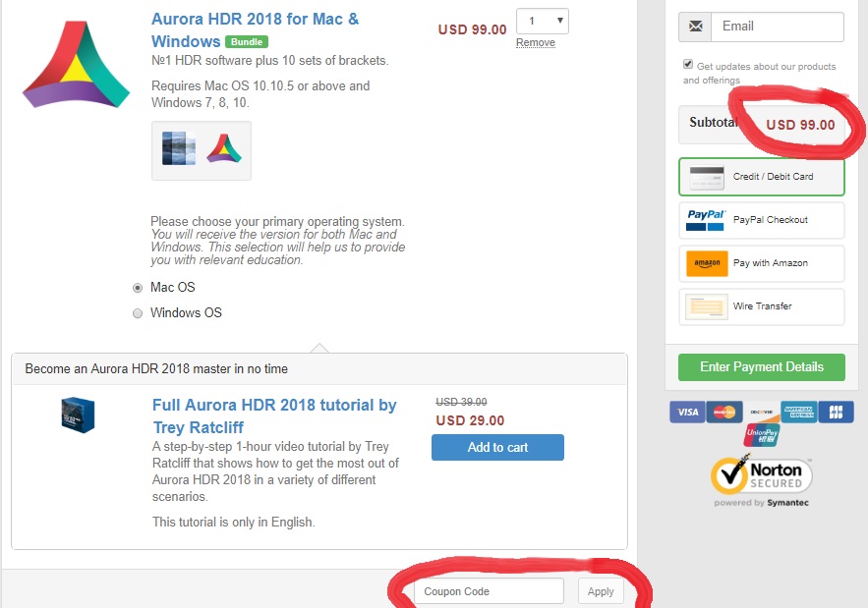
Task: Click the large Aurora HDR triangle logo
Action: (x=77, y=64)
